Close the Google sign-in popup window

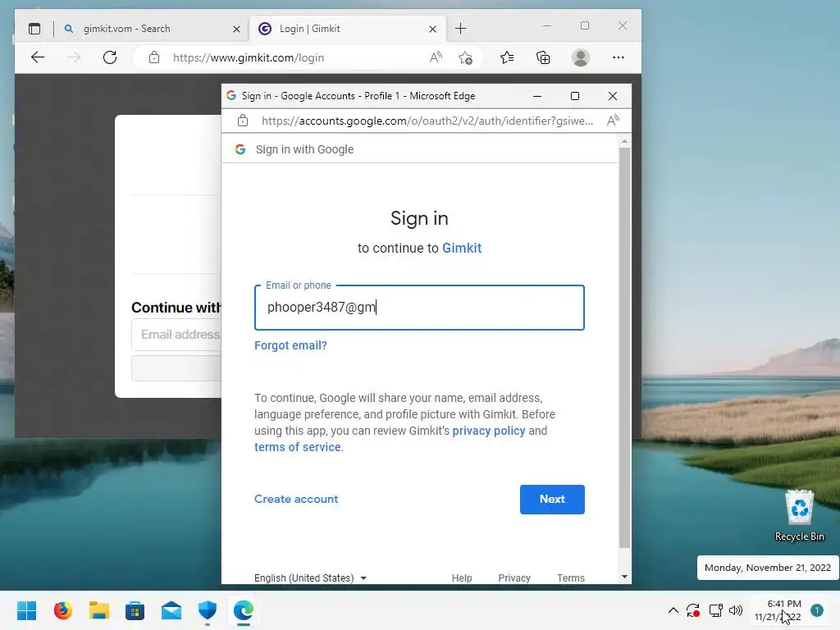[612, 96]
